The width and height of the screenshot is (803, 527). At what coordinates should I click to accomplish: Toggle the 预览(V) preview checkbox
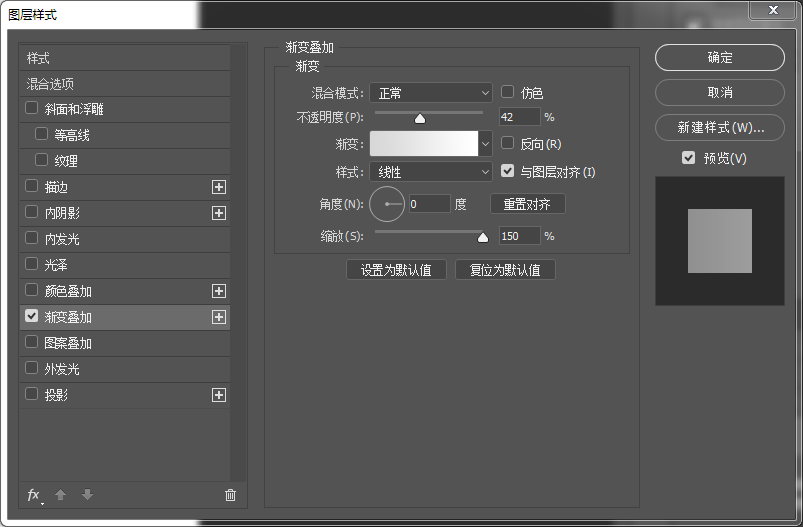(x=688, y=158)
